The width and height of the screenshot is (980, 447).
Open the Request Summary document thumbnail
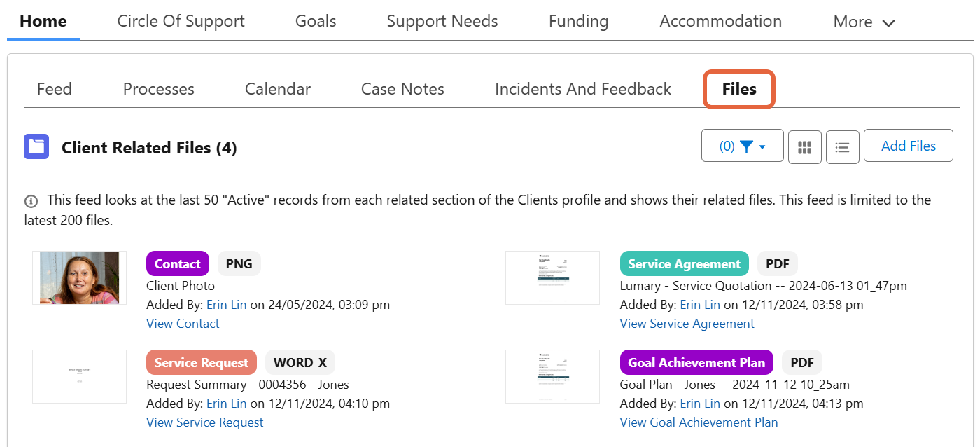[x=79, y=376]
